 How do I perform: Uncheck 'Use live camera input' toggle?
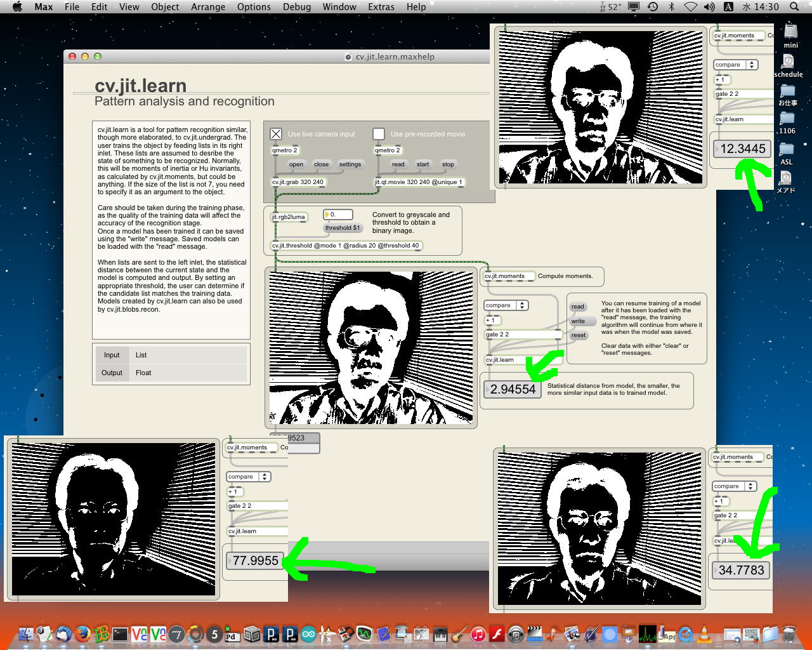pyautogui.click(x=276, y=134)
